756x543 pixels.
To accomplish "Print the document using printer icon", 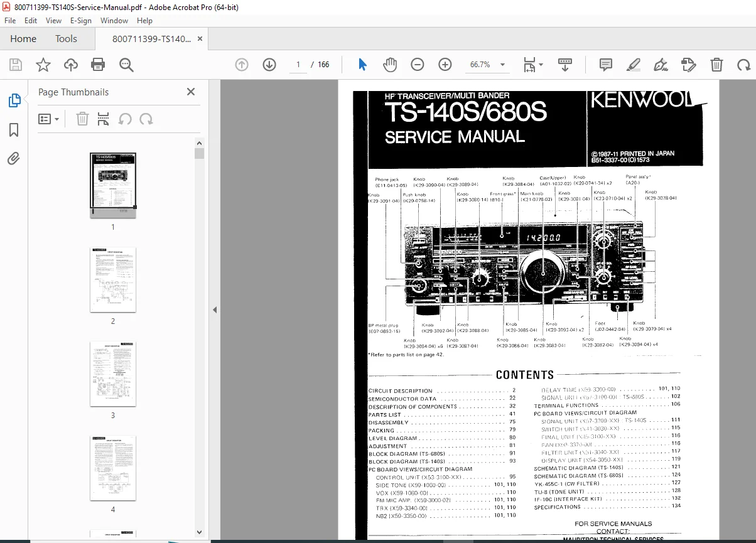I will point(98,65).
